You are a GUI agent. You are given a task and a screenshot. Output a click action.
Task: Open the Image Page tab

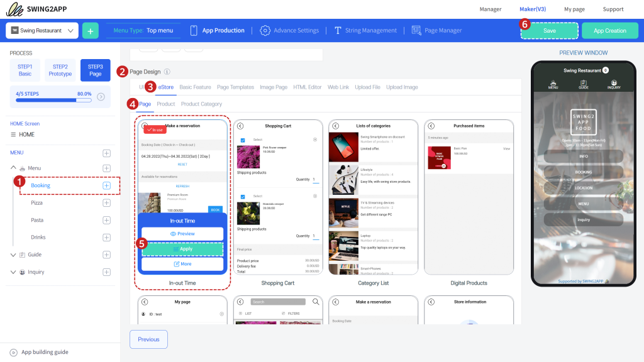pyautogui.click(x=274, y=87)
